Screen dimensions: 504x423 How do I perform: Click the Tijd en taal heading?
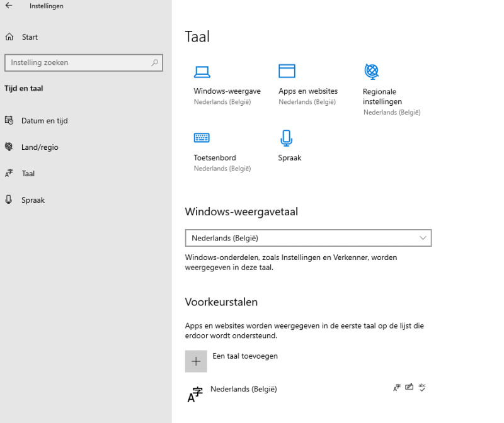pyautogui.click(x=24, y=88)
